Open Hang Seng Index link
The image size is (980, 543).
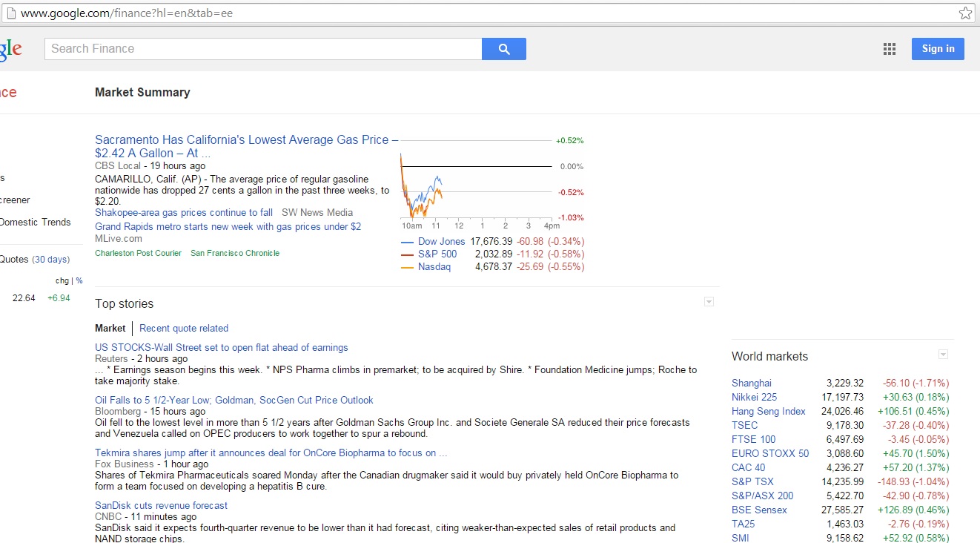point(769,411)
